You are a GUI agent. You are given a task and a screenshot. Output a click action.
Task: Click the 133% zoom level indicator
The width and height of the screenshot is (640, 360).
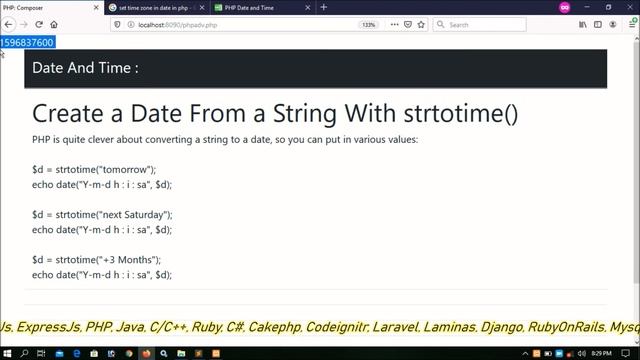pos(369,25)
